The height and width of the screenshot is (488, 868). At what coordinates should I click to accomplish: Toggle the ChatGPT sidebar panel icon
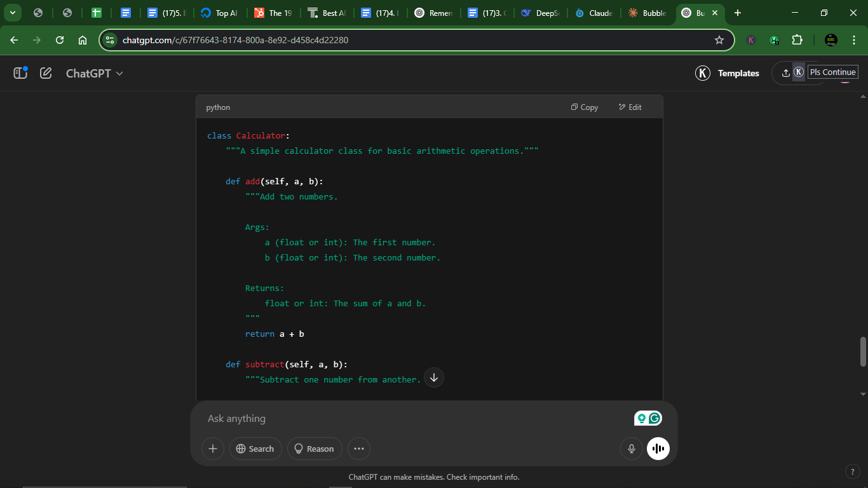coord(20,73)
